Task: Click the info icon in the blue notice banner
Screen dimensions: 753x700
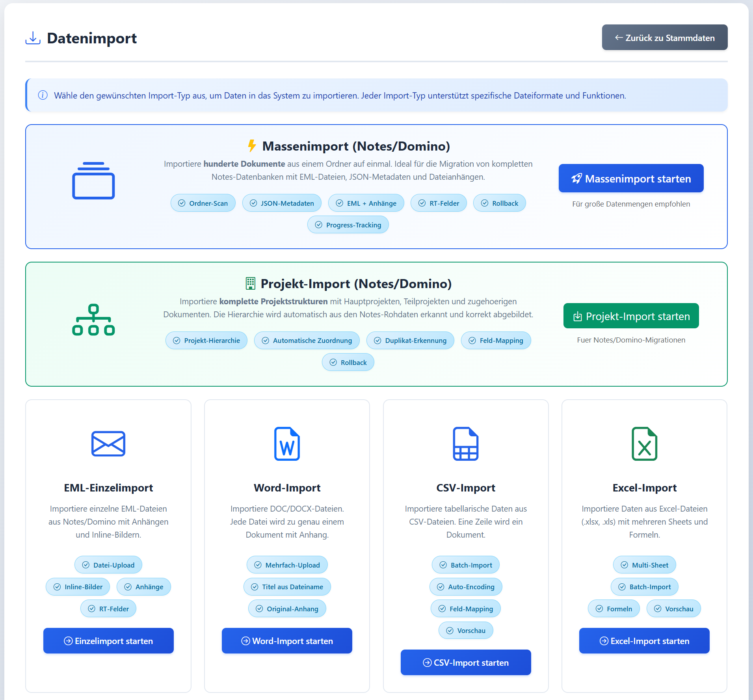Action: point(43,95)
